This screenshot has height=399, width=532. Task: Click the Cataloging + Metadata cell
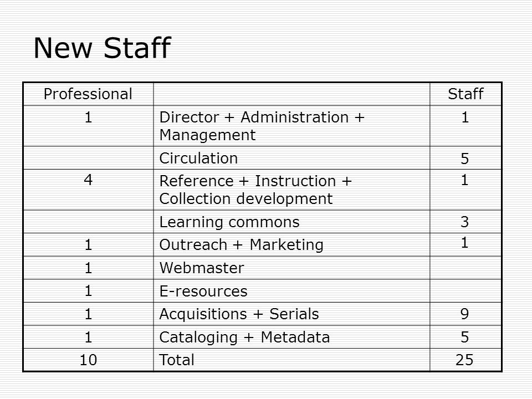[x=291, y=337]
